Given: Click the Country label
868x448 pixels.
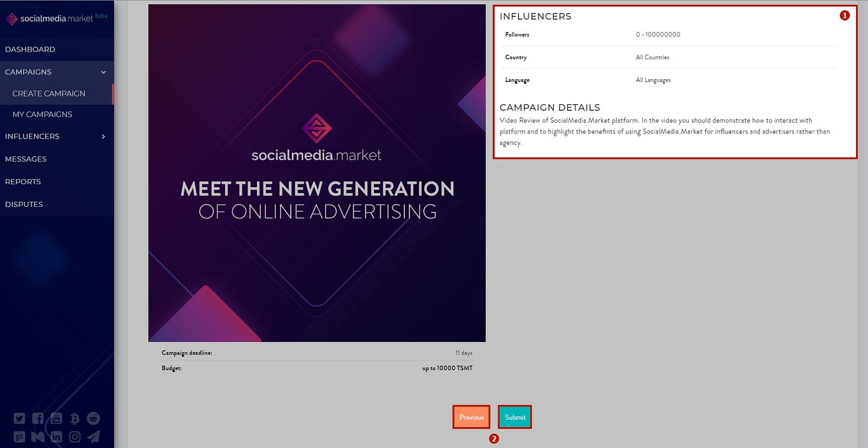Looking at the screenshot, I should 516,57.
